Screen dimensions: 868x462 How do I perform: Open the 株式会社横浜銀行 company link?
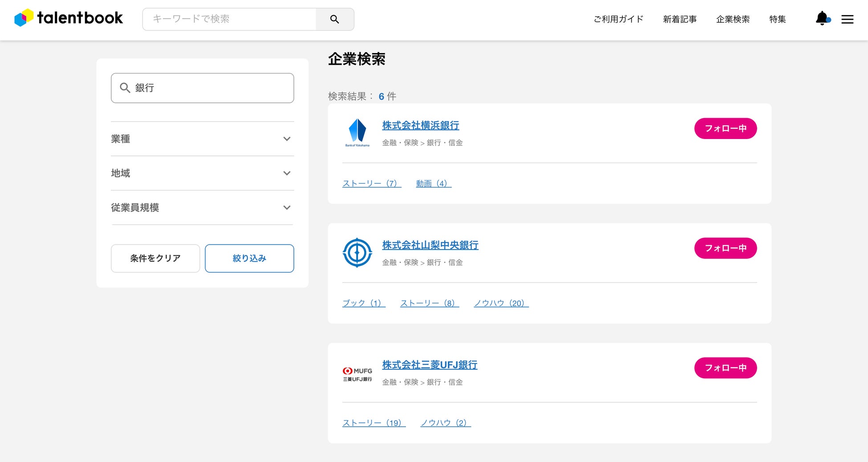pyautogui.click(x=421, y=126)
